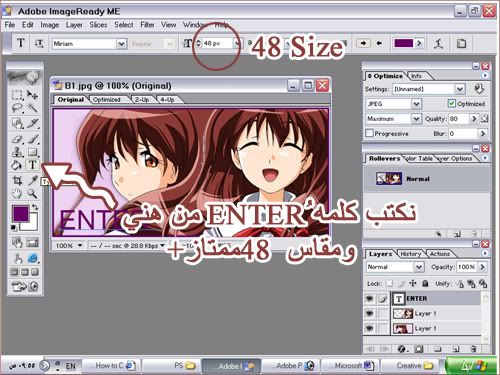Enable the Progressive checkbox

pos(369,133)
